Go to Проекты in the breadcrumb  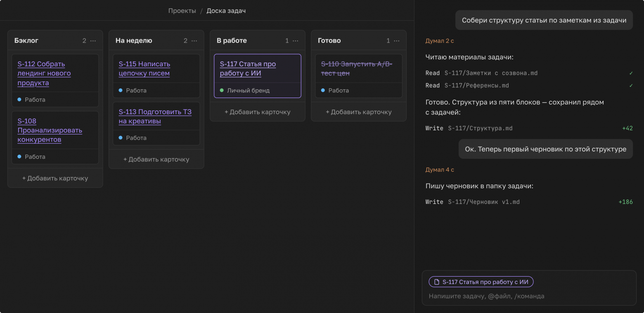point(182,11)
